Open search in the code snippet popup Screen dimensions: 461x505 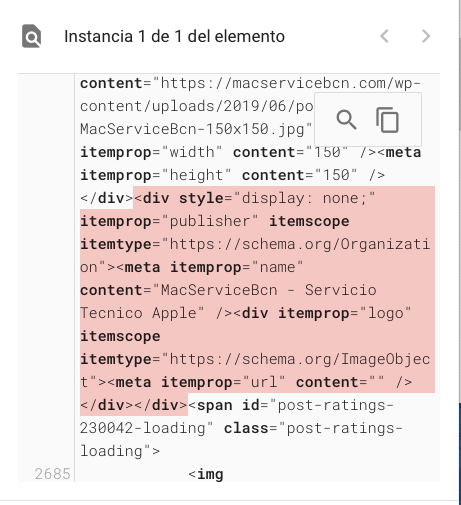coord(346,120)
